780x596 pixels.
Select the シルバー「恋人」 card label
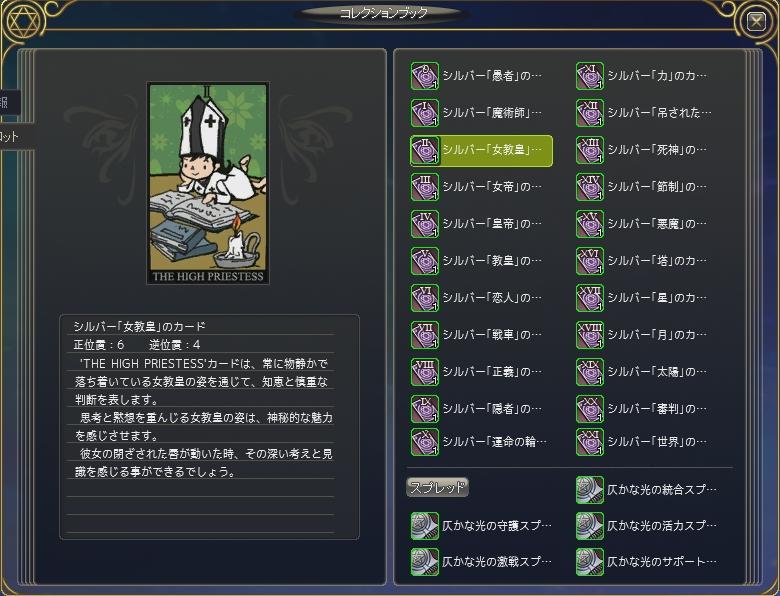[491, 298]
